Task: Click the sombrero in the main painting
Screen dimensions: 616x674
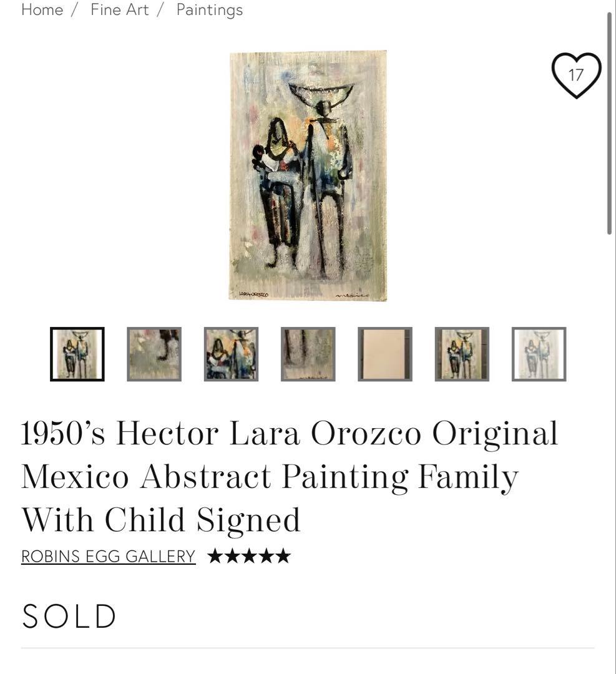Action: pos(321,92)
